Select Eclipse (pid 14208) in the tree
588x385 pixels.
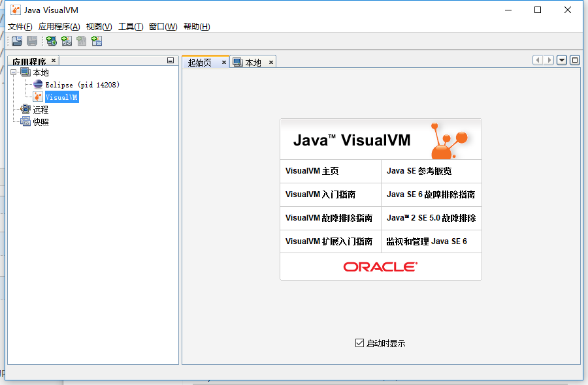[82, 85]
